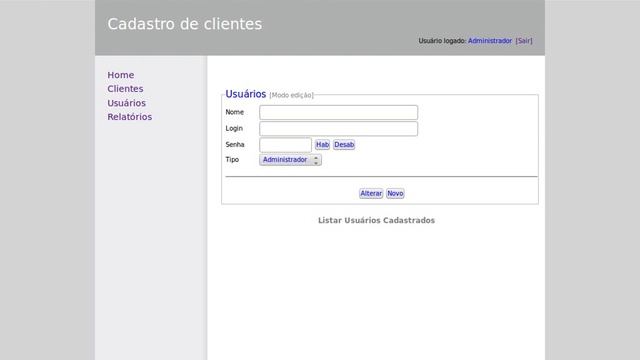Open the Tipo dropdown showing Administrador
Screen dimensions: 640x360
coord(290,160)
